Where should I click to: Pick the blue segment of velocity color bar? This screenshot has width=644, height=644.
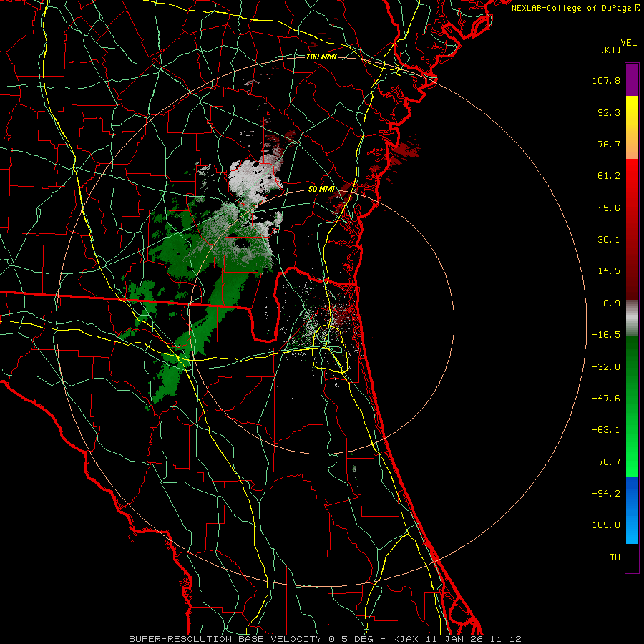(632, 510)
